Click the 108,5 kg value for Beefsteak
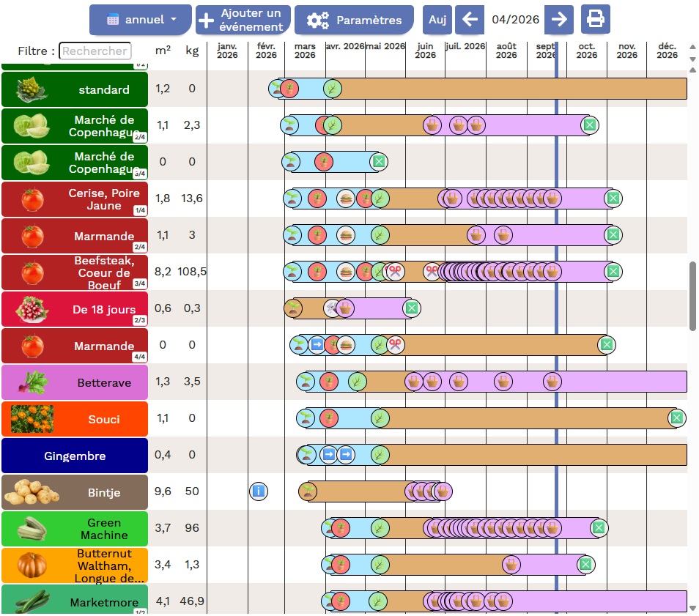The height and width of the screenshot is (616, 699). [x=192, y=272]
